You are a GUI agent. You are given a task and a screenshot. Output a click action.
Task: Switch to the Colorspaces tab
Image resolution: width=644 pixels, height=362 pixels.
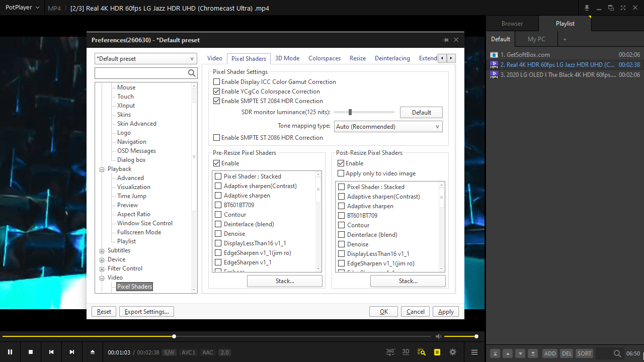[x=325, y=58]
